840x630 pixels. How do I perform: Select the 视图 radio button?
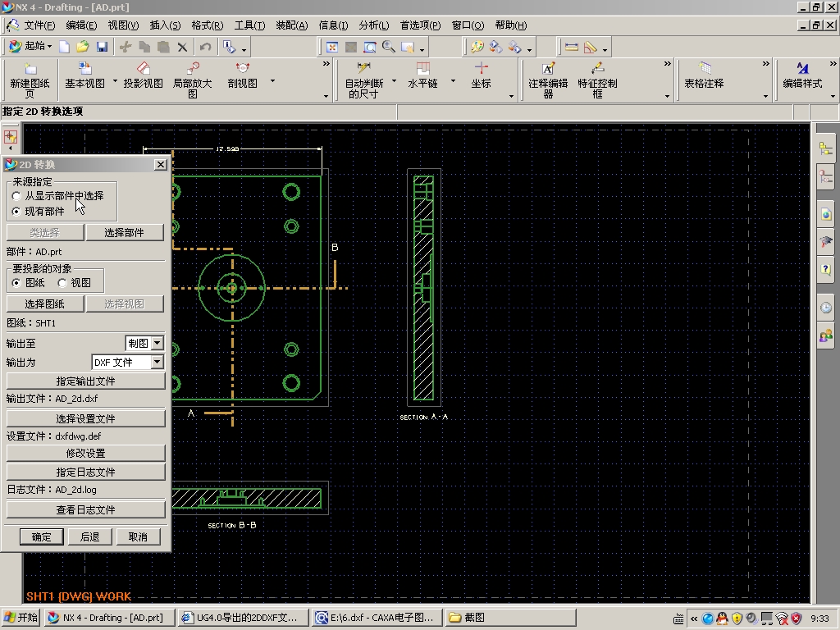pos(63,283)
